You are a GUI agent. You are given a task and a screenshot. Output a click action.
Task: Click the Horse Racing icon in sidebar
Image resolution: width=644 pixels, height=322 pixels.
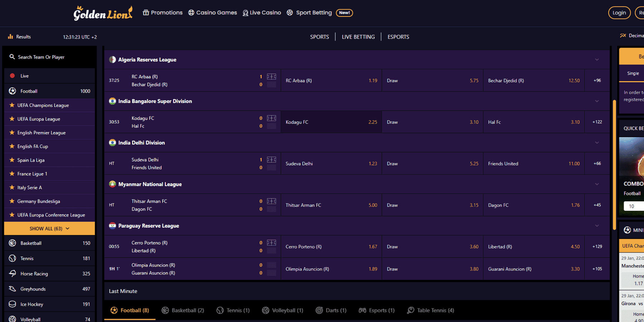point(13,273)
